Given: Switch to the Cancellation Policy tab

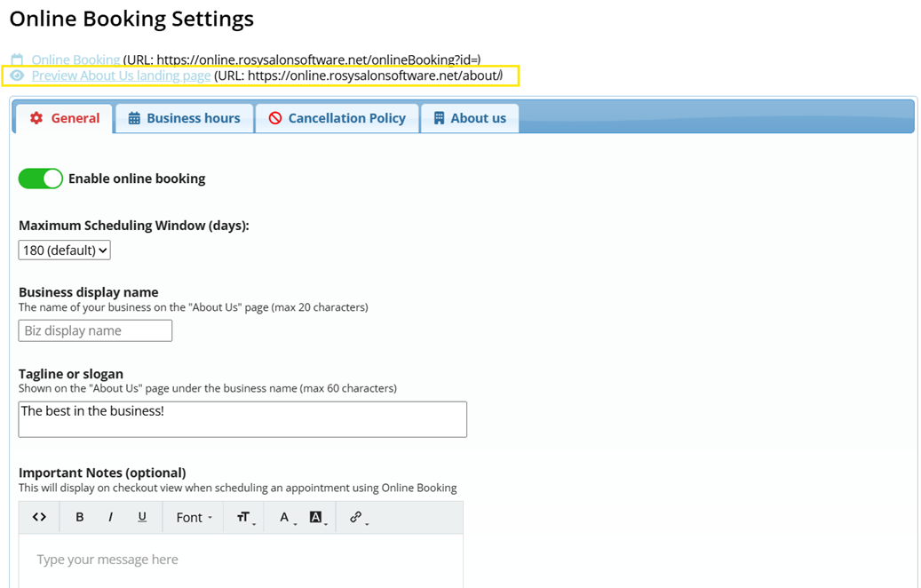Looking at the screenshot, I should point(337,118).
